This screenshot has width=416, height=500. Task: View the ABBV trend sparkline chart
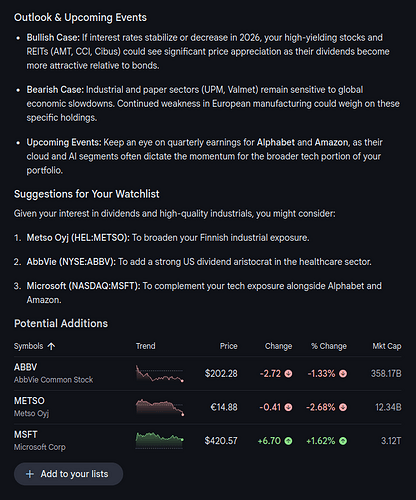tap(160, 374)
